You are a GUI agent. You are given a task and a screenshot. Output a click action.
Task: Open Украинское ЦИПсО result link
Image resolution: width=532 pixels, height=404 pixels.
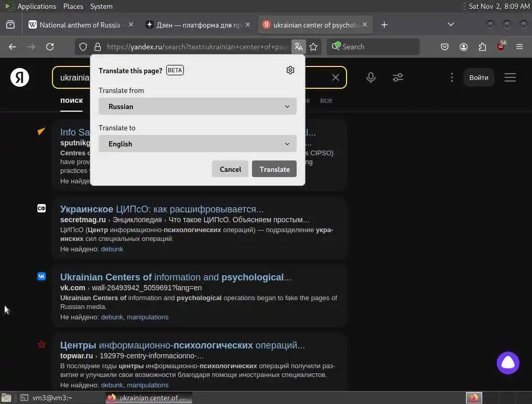coord(162,209)
